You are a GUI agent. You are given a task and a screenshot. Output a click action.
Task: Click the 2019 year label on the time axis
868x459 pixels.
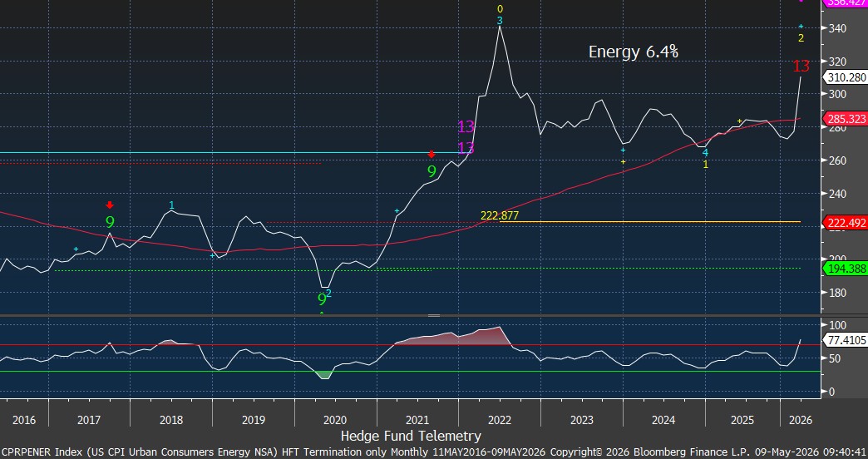[x=254, y=420]
